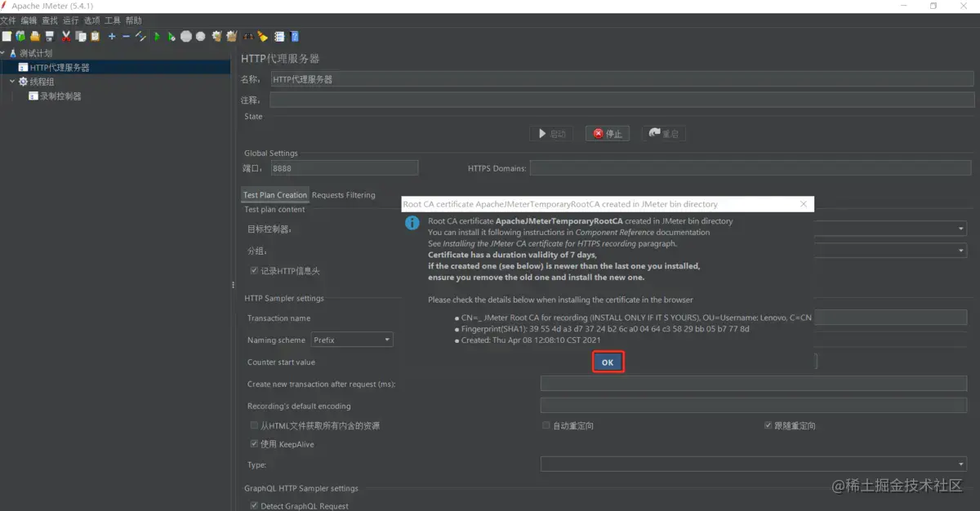Screen dimensions: 980x511
Task: Select 测试计划 in the tree
Action: pos(36,53)
